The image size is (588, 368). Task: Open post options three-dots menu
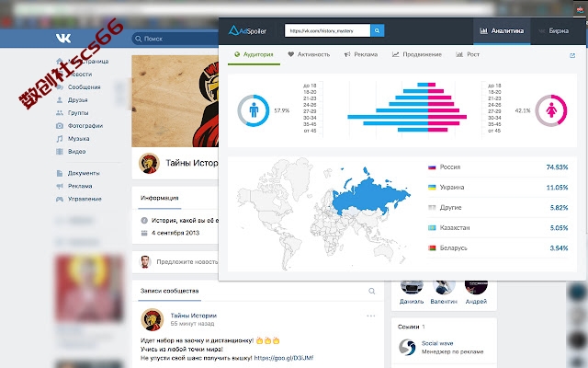pyautogui.click(x=371, y=316)
